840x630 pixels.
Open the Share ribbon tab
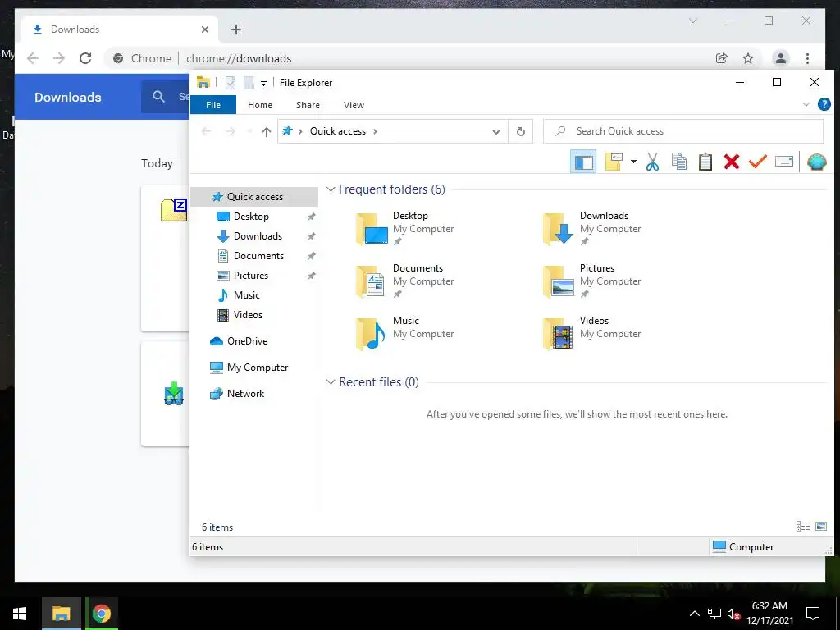click(x=308, y=105)
